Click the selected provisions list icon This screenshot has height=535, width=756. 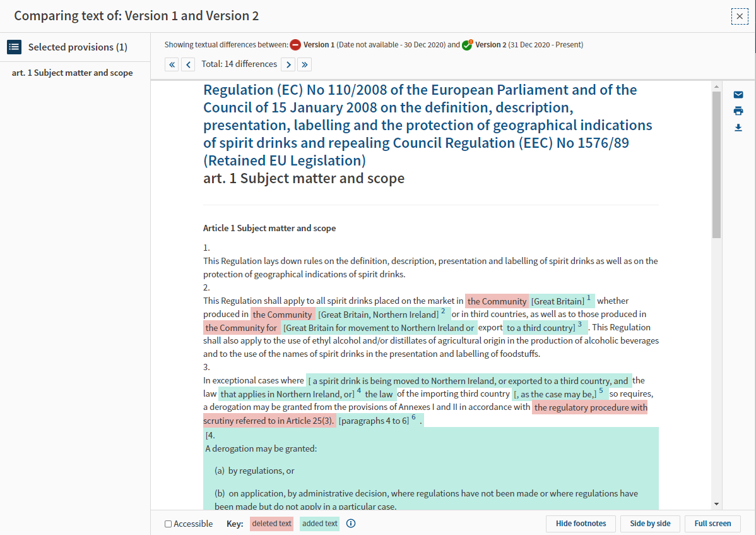[14, 47]
